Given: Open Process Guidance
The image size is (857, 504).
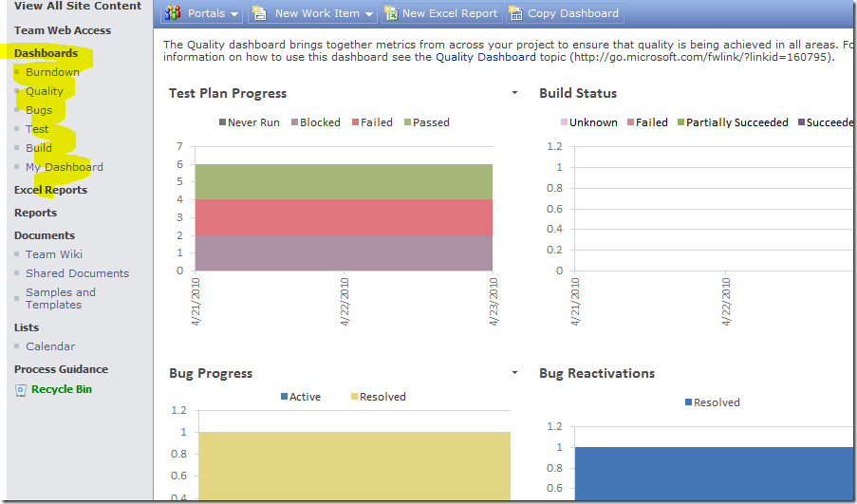Looking at the screenshot, I should pyautogui.click(x=61, y=369).
